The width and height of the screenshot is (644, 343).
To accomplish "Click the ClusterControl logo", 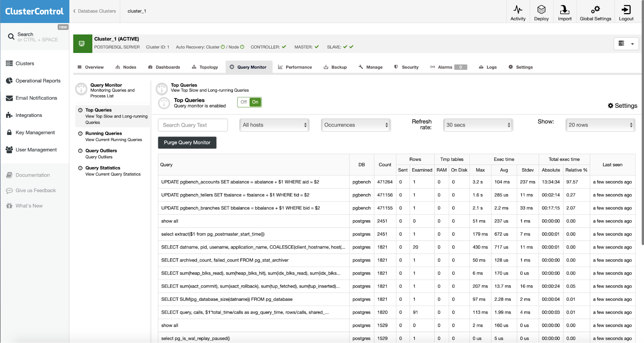I will [x=34, y=11].
